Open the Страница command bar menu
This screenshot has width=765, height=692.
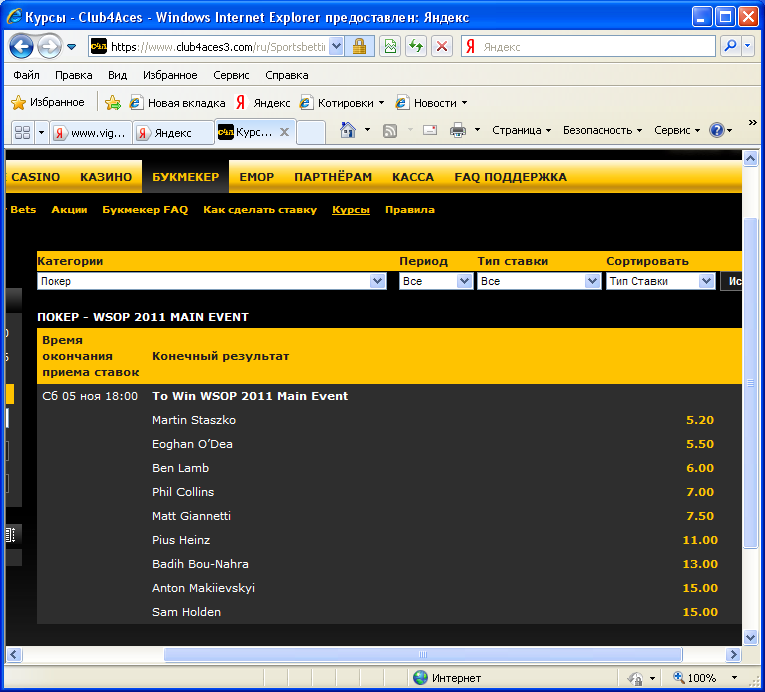(x=521, y=130)
